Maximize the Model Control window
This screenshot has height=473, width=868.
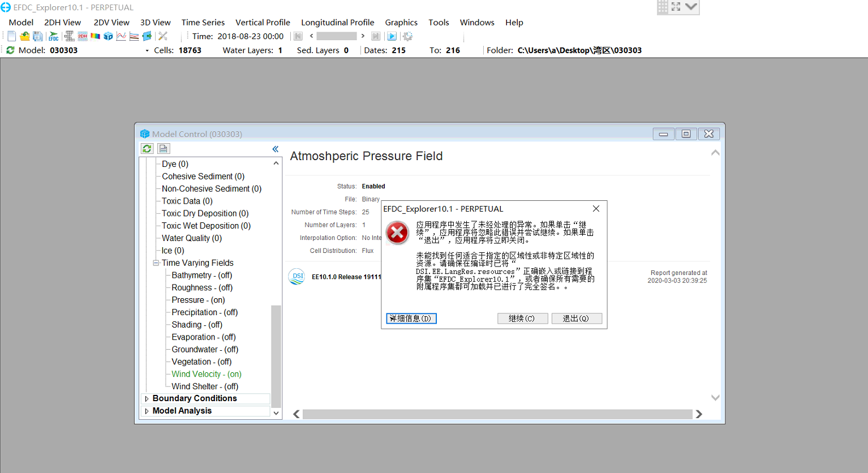coord(686,134)
